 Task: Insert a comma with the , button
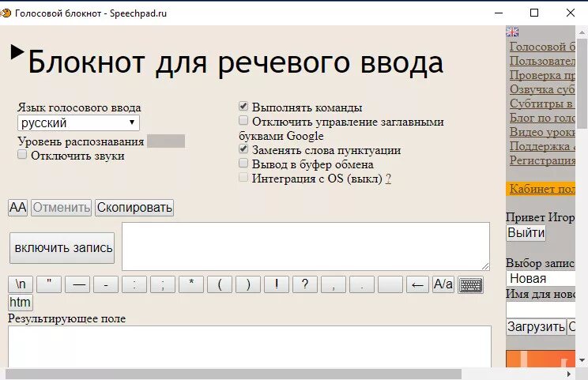coord(334,284)
